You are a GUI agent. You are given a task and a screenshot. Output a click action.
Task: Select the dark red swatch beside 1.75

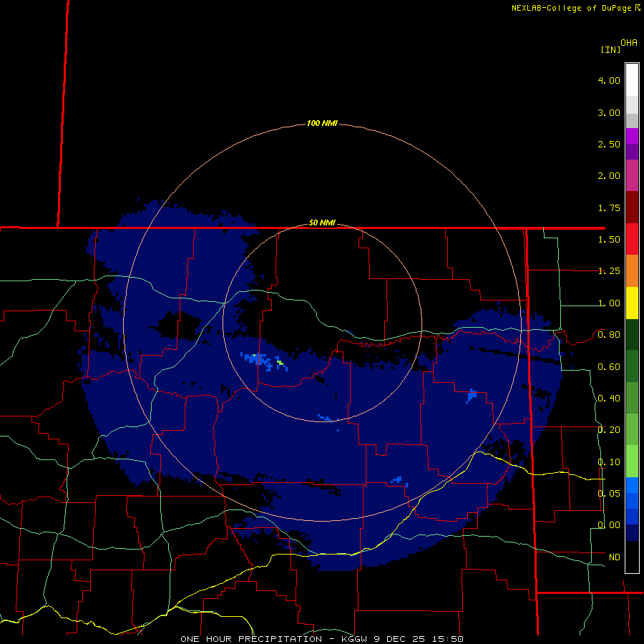point(632,208)
